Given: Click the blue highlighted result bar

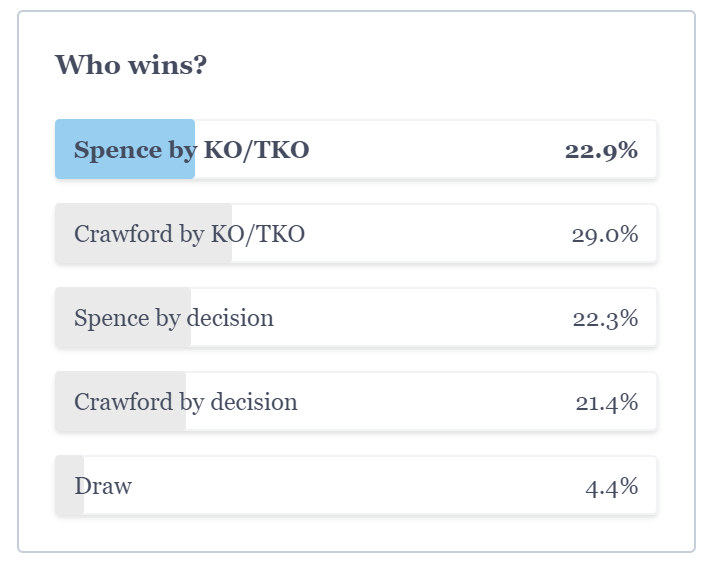Looking at the screenshot, I should [125, 149].
